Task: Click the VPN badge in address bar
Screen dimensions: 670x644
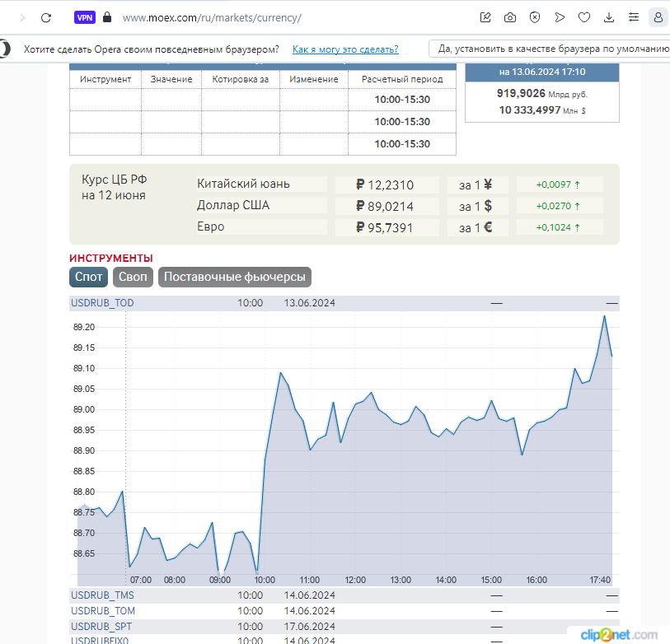Action: (84, 17)
